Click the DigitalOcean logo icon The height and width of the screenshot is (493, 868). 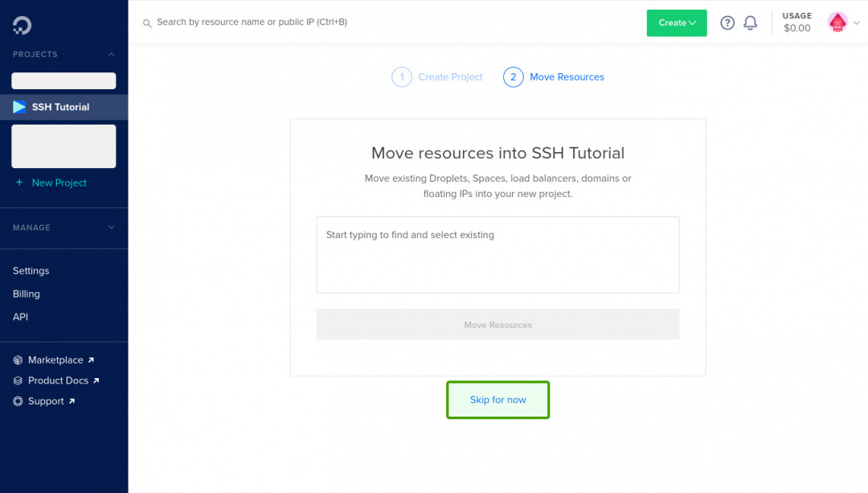pos(23,26)
